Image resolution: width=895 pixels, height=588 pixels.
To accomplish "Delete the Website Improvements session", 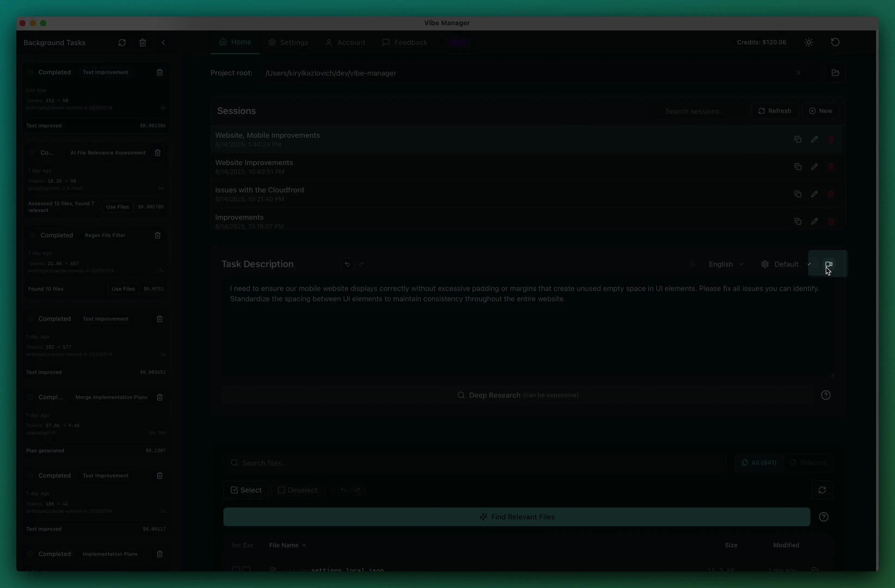I will 831,167.
